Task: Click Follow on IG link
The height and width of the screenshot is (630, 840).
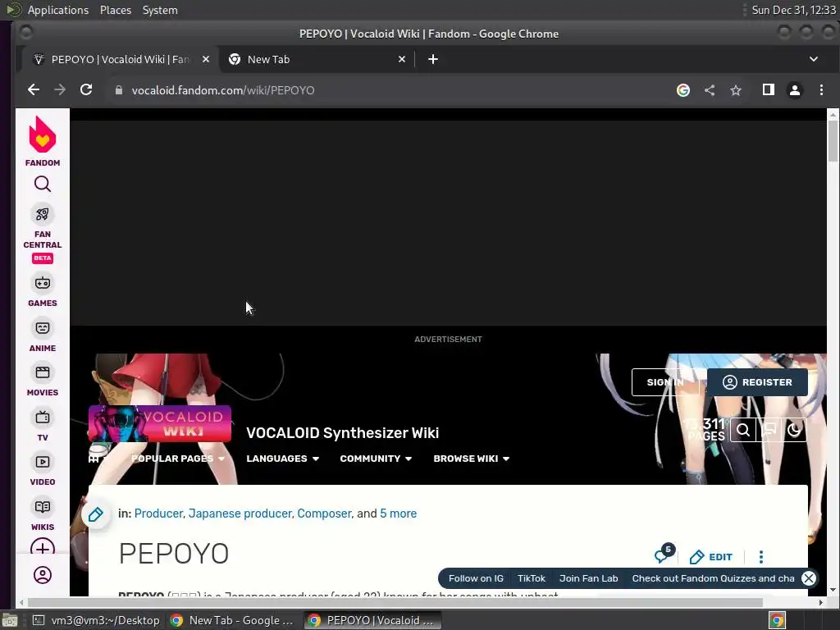Action: 476,578
